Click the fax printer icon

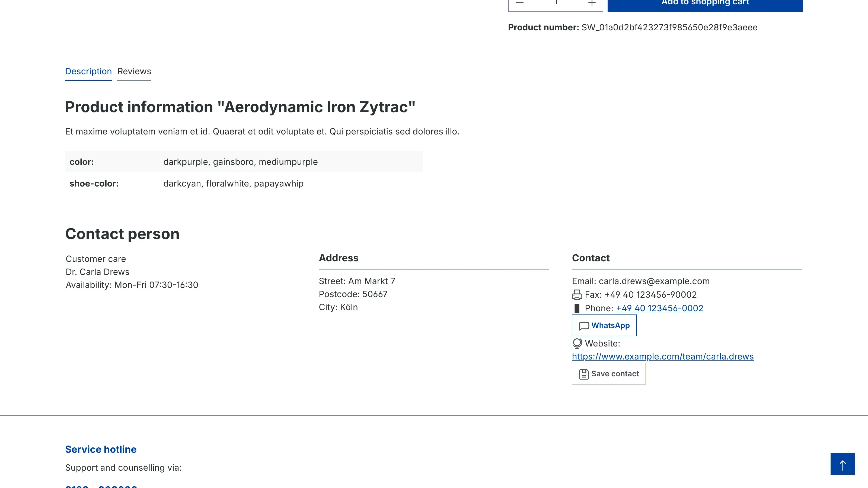coord(577,295)
